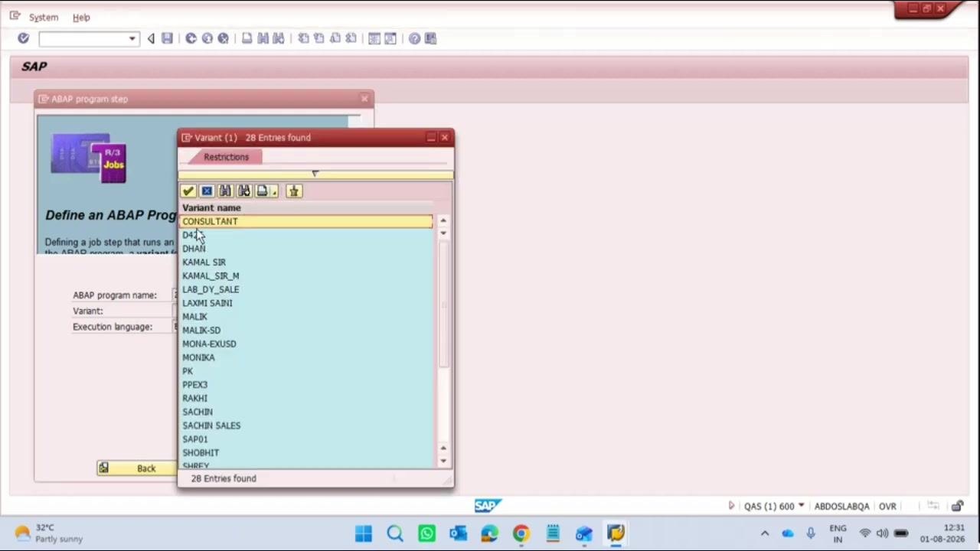The height and width of the screenshot is (551, 980).
Task: Show hidden system tray icons
Action: tap(764, 533)
